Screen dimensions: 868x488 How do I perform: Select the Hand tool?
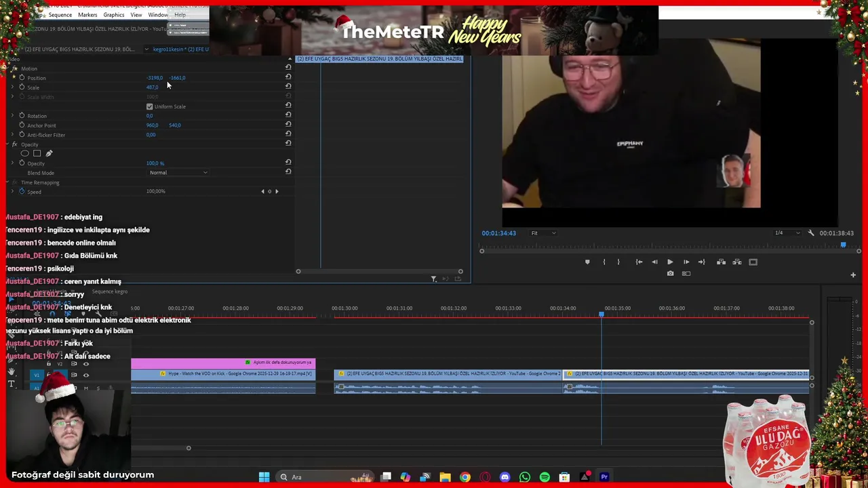pyautogui.click(x=12, y=371)
